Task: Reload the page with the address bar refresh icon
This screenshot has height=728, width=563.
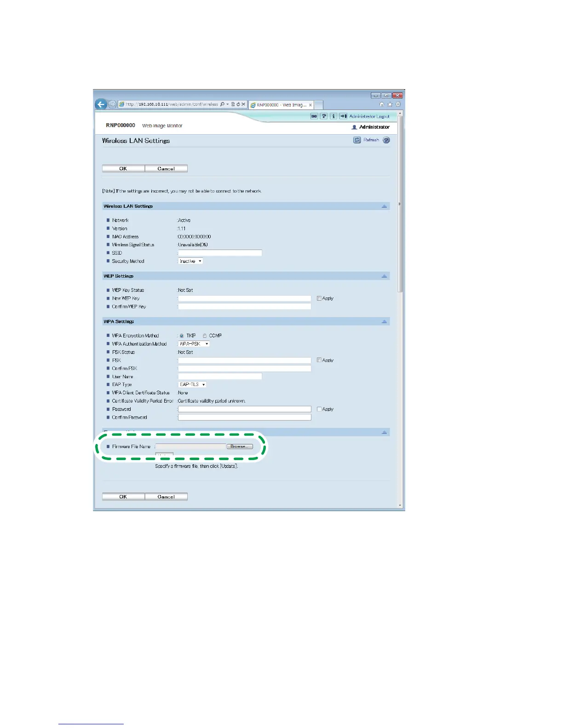Action: [238, 105]
